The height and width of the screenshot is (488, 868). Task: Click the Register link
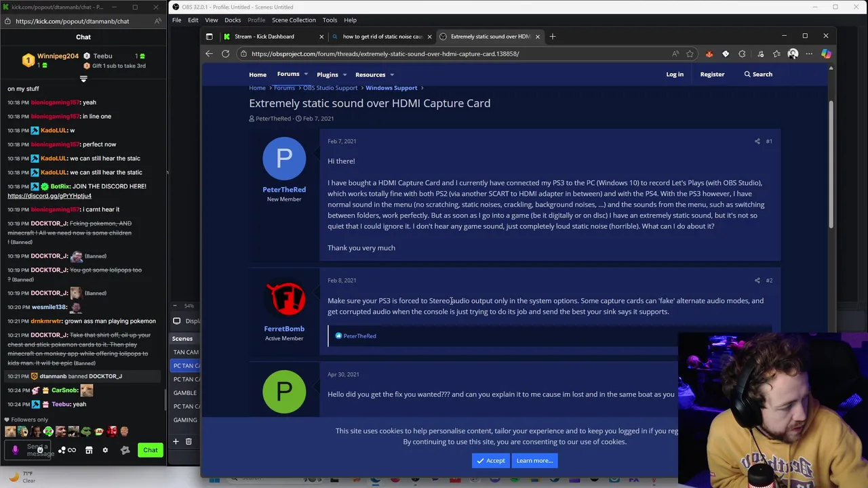(712, 74)
